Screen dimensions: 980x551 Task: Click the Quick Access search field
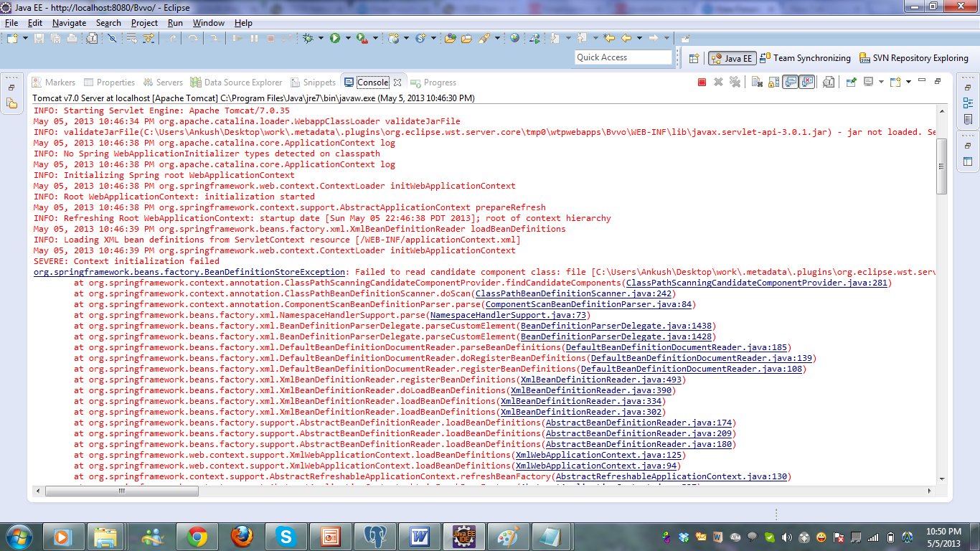click(x=623, y=57)
